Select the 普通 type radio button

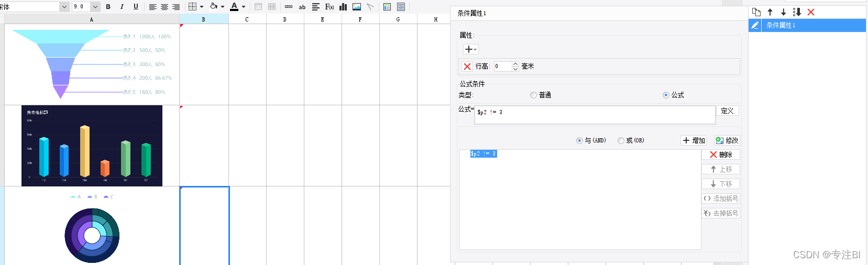coord(533,95)
